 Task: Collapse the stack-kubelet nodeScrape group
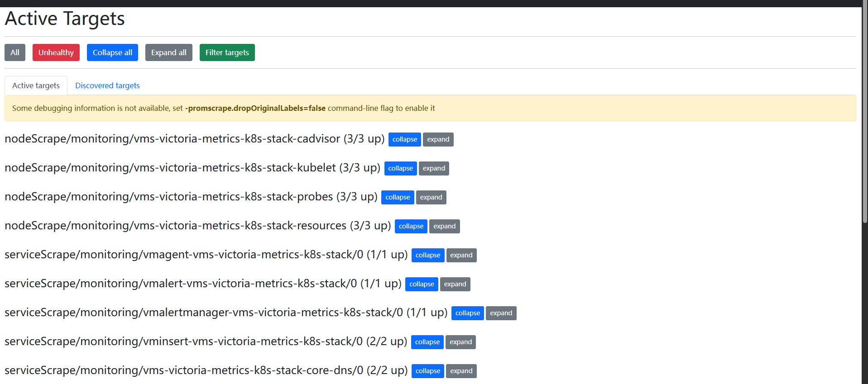[401, 168]
